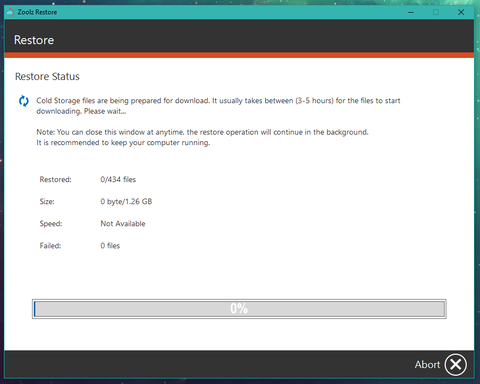Click the disabled maximize window button

coord(436,12)
